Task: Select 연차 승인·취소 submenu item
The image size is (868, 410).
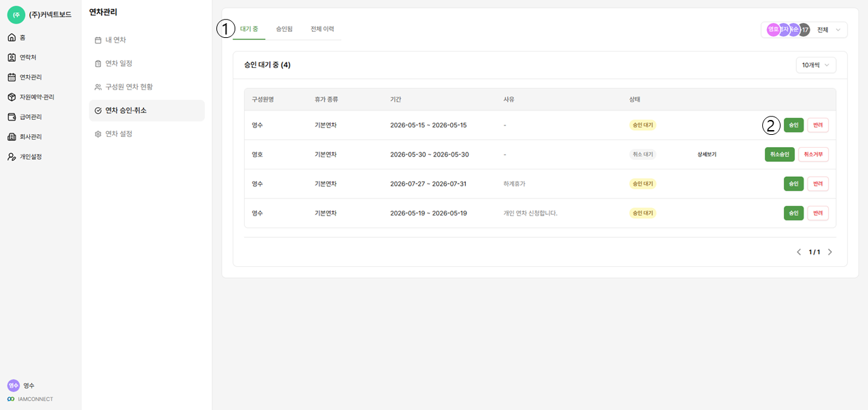Action: 146,110
